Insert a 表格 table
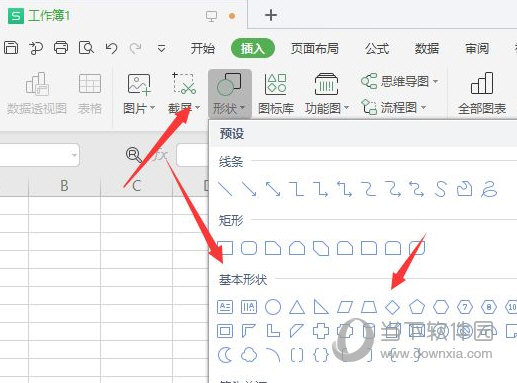This screenshot has width=517, height=383. click(x=90, y=94)
